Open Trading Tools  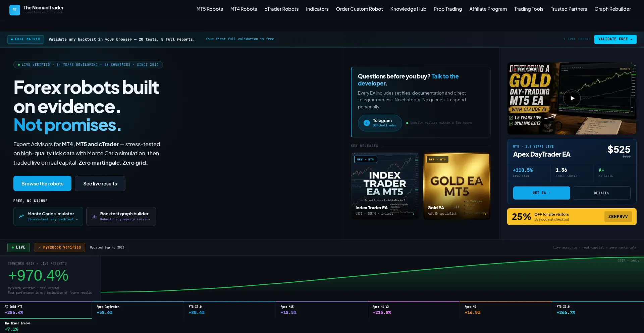tap(529, 9)
